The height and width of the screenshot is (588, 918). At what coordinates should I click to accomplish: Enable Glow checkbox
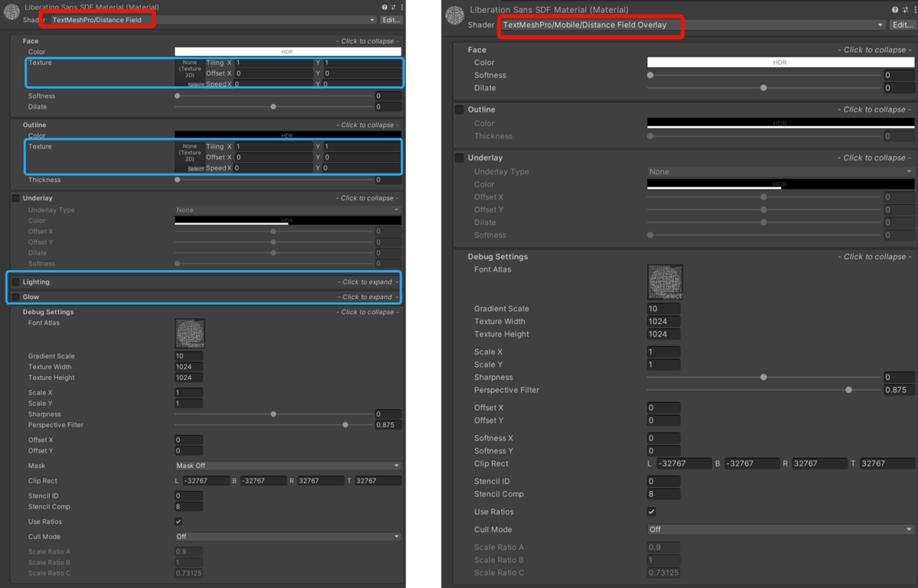tap(15, 297)
